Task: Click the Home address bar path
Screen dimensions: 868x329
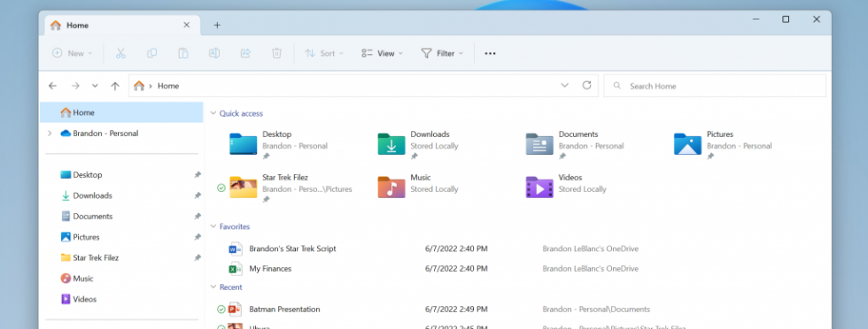Action: tap(168, 86)
